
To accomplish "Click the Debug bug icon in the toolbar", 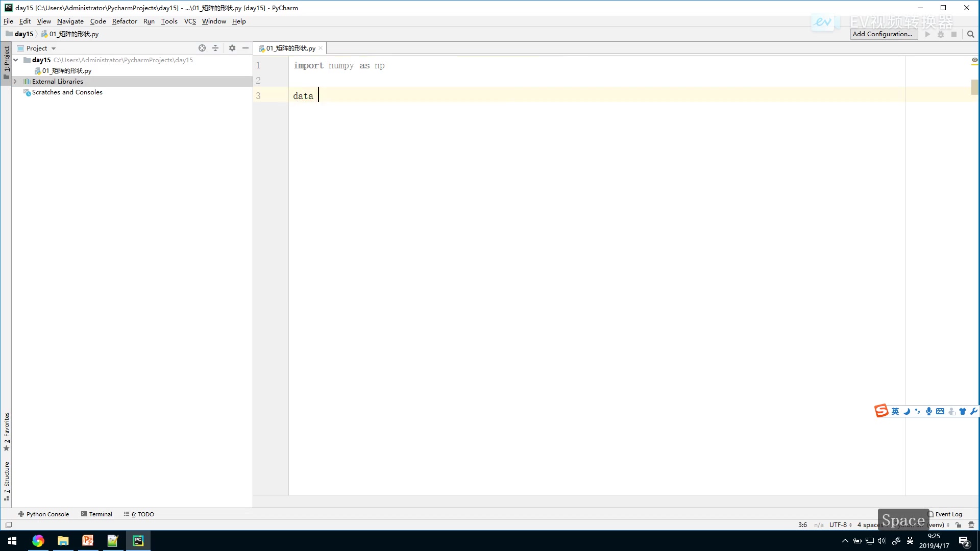I will pyautogui.click(x=941, y=34).
